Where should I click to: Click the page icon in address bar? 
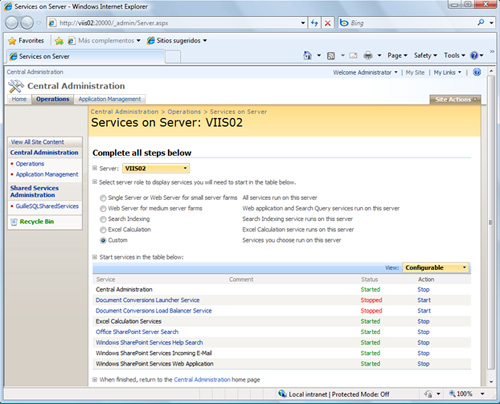[52, 23]
